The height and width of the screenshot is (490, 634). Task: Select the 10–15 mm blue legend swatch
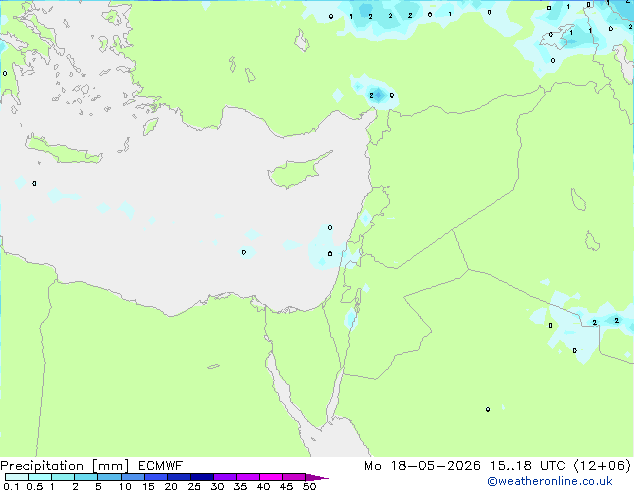click(133, 477)
